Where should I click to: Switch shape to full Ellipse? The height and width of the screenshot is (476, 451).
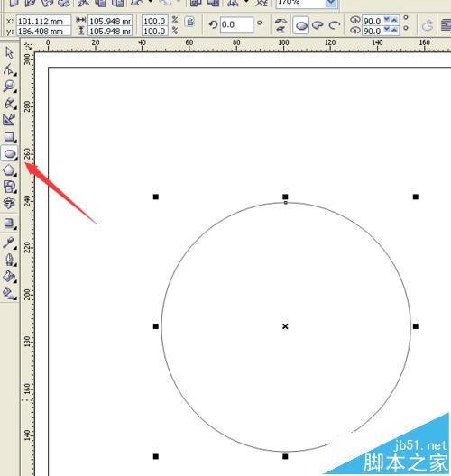(301, 26)
